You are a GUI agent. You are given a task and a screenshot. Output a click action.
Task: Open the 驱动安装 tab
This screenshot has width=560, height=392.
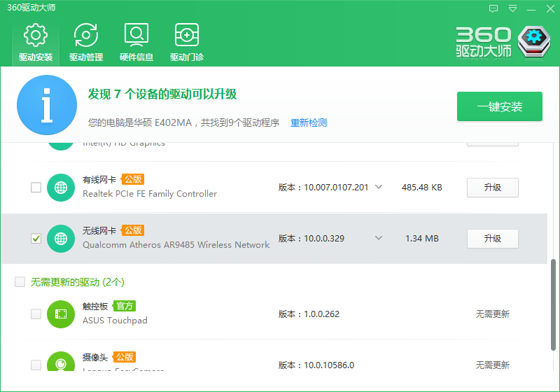(x=36, y=43)
